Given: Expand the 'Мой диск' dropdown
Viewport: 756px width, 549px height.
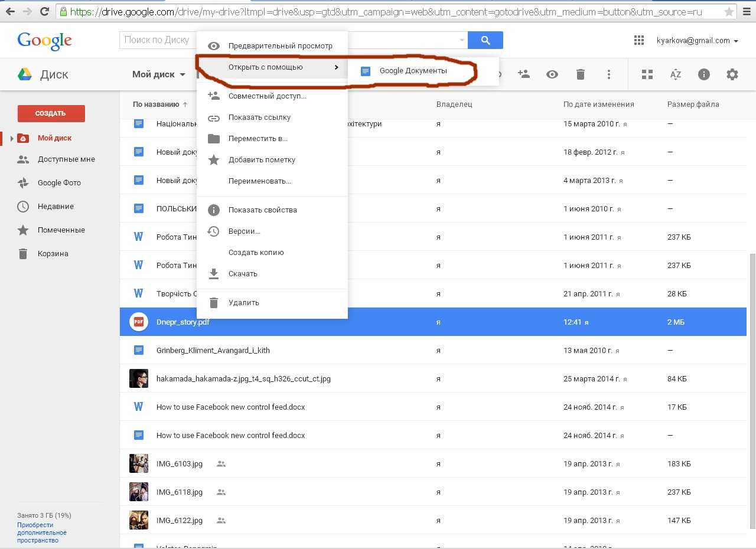Looking at the screenshot, I should click(x=158, y=74).
